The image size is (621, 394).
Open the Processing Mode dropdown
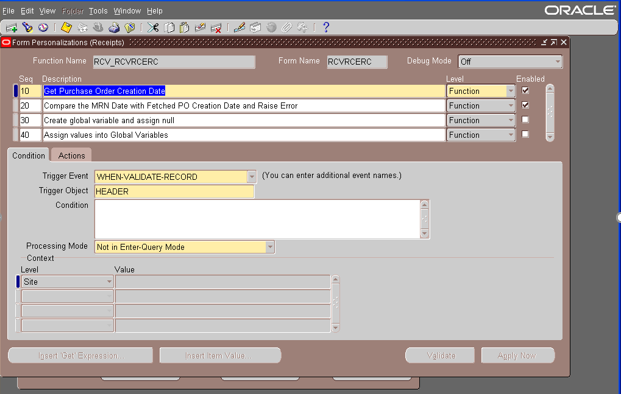[x=270, y=247]
